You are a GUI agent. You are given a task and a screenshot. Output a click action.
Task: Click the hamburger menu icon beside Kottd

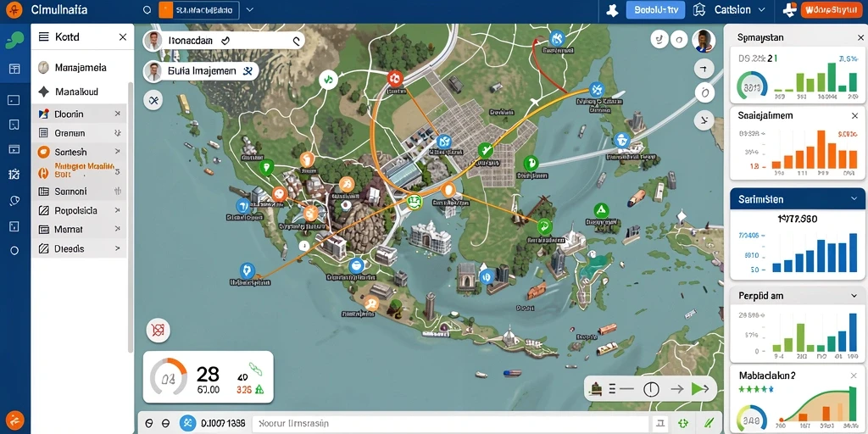click(44, 37)
